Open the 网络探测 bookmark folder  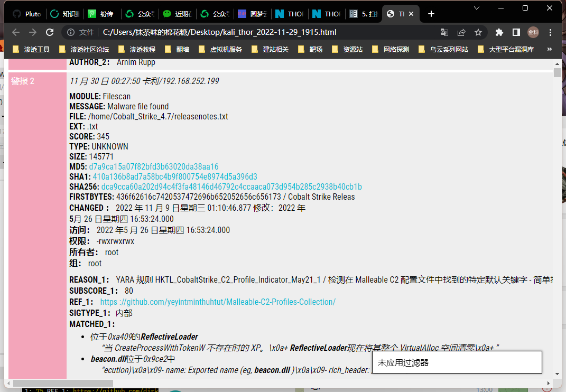point(391,49)
